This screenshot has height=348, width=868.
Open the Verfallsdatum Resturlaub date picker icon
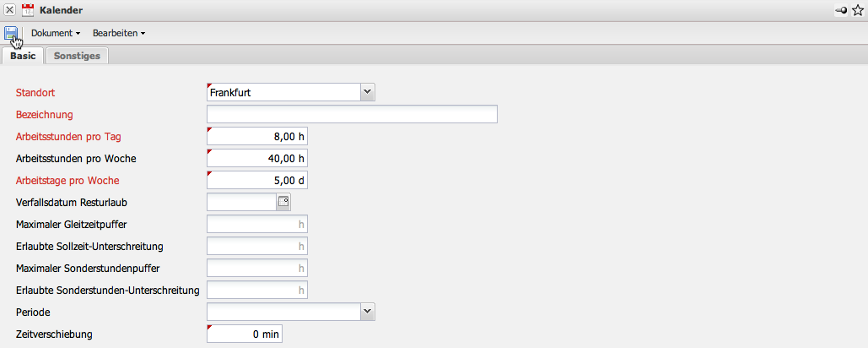(283, 201)
